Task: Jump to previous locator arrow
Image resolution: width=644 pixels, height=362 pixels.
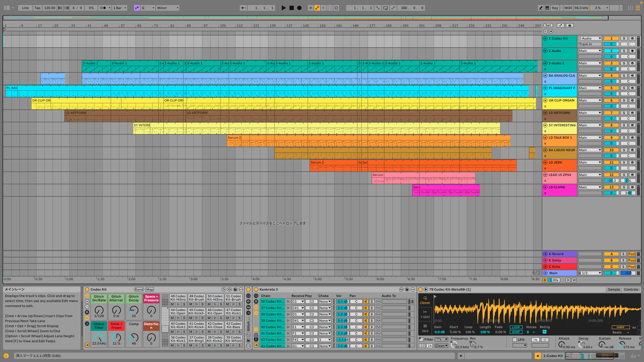Action: (x=545, y=31)
